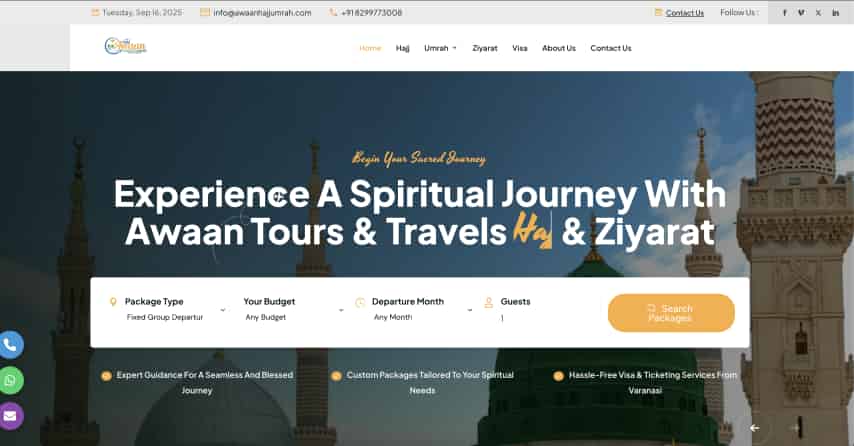Open the Ziyarat menu item
The image size is (854, 446).
pos(485,48)
